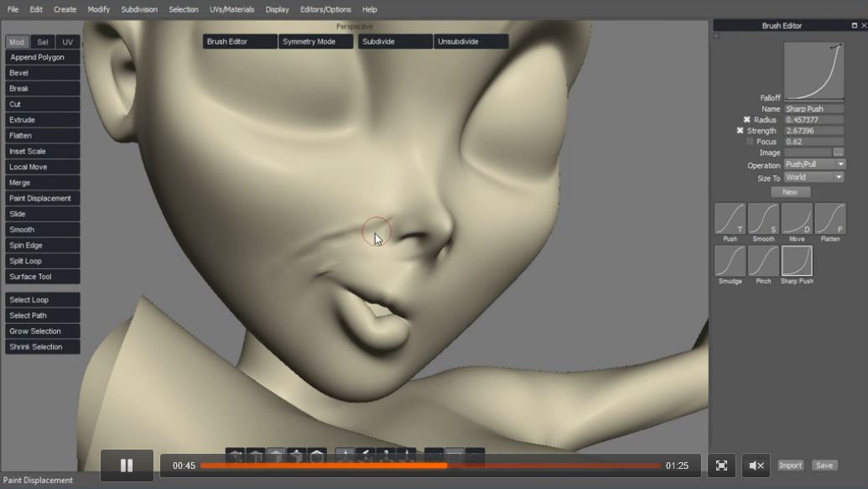Switch to the Sel tab
Image resolution: width=868 pixels, height=489 pixels.
click(43, 42)
